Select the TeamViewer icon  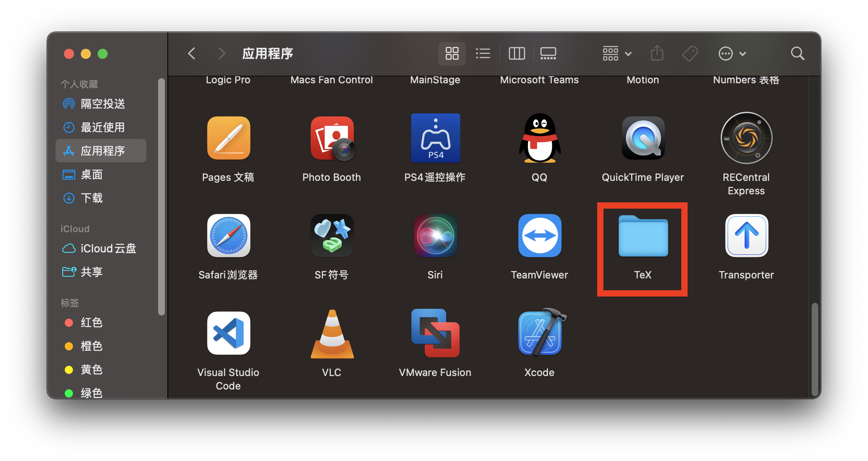tap(540, 236)
